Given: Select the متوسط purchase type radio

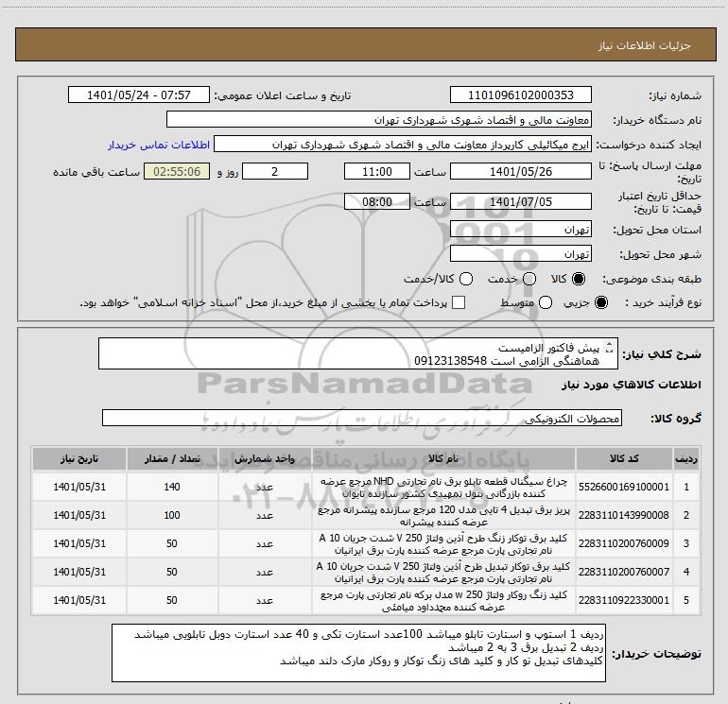Looking at the screenshot, I should (546, 302).
